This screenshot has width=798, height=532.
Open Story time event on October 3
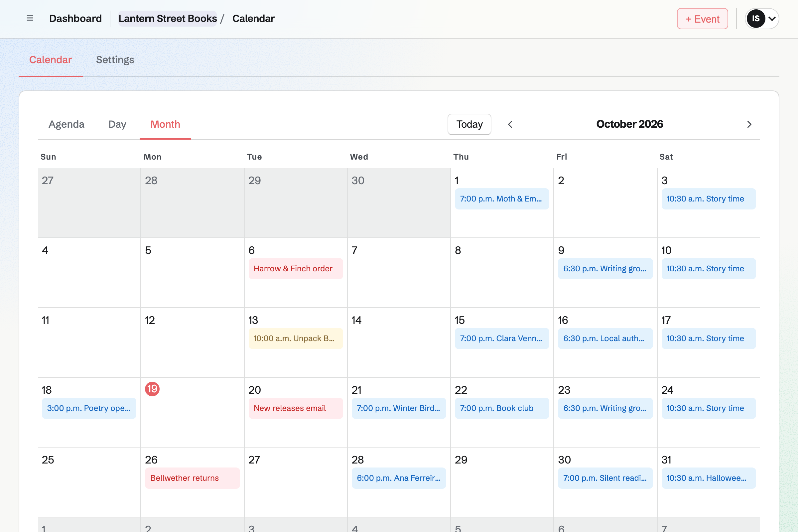709,199
